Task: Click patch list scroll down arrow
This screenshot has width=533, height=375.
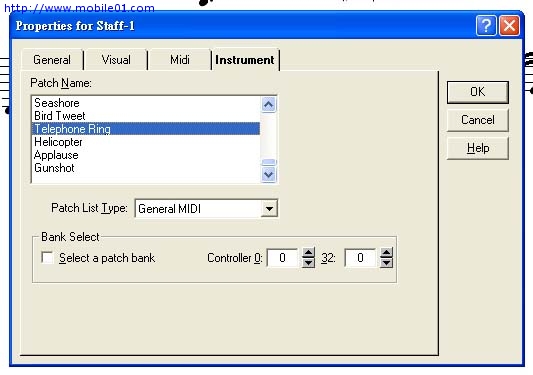Action: [x=269, y=175]
